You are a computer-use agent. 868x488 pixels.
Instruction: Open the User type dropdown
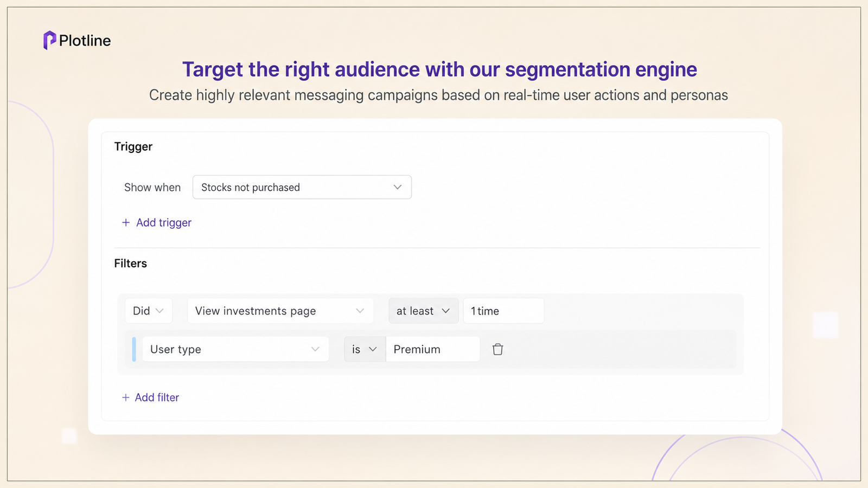click(235, 349)
